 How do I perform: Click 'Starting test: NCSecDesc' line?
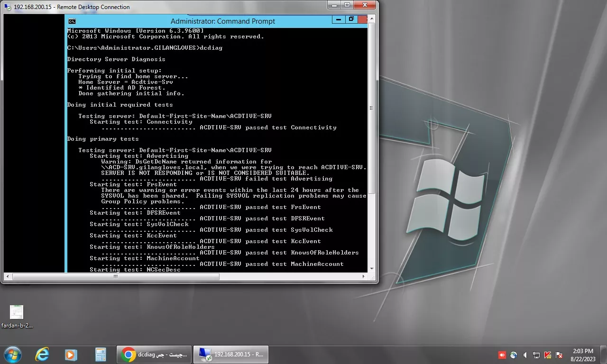coord(135,270)
